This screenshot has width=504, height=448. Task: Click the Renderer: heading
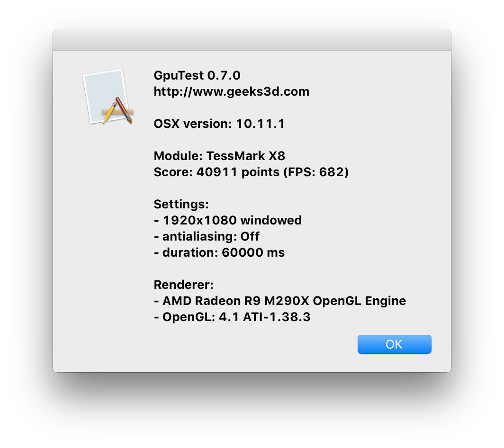(x=183, y=285)
